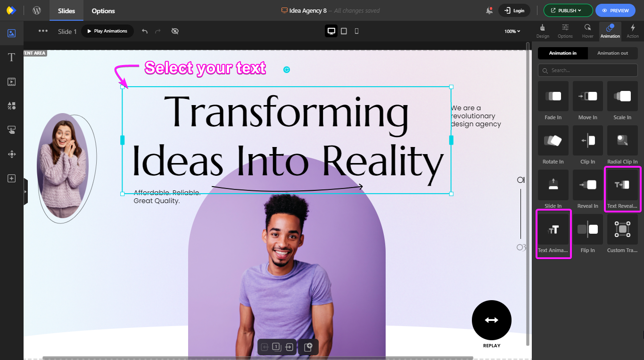This screenshot has height=360, width=644.
Task: Open the notifications bell
Action: [489, 10]
